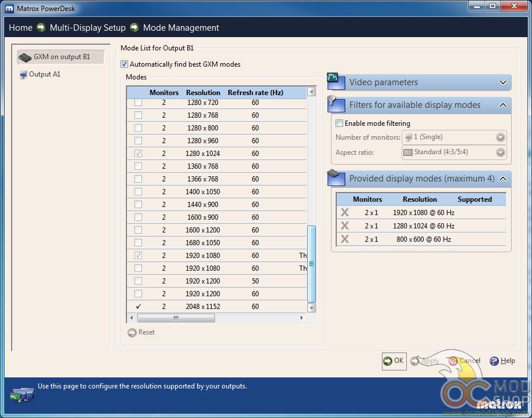The height and width of the screenshot is (418, 532).
Task: Sort by Refresh rate (Hz) column header
Action: point(256,93)
